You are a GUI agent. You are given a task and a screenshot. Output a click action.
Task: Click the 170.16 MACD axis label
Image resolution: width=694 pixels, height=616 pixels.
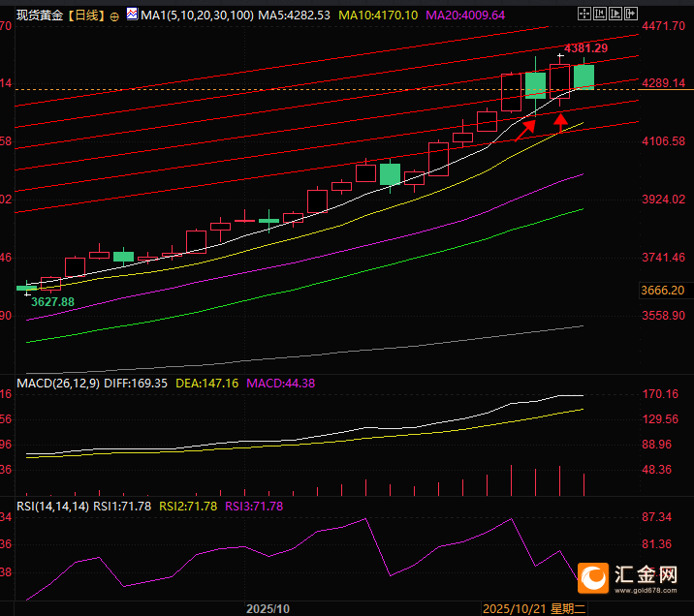(x=660, y=393)
